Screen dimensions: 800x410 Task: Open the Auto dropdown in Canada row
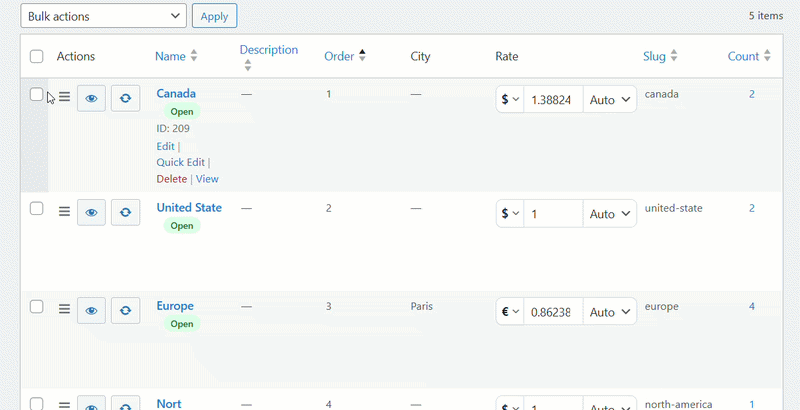[609, 100]
